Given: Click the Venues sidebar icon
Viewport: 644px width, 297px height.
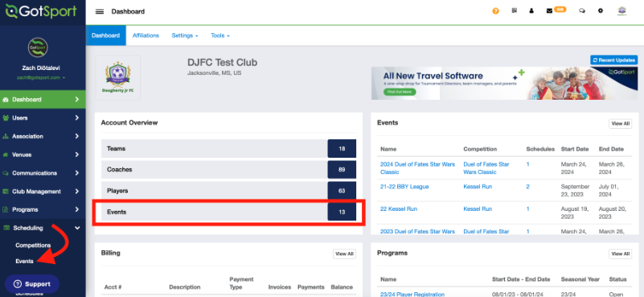Looking at the screenshot, I should point(6,155).
